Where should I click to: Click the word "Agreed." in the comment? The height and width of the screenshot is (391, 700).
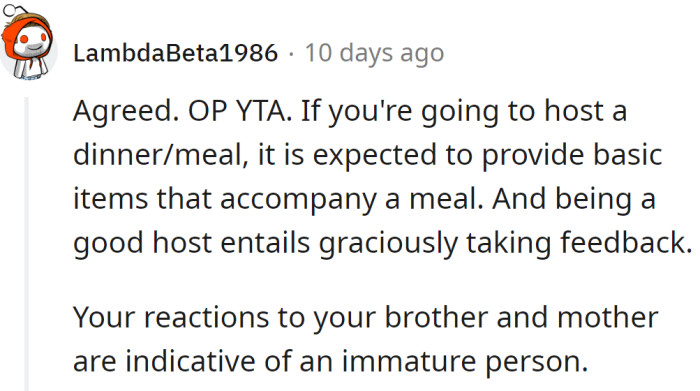pos(126,111)
